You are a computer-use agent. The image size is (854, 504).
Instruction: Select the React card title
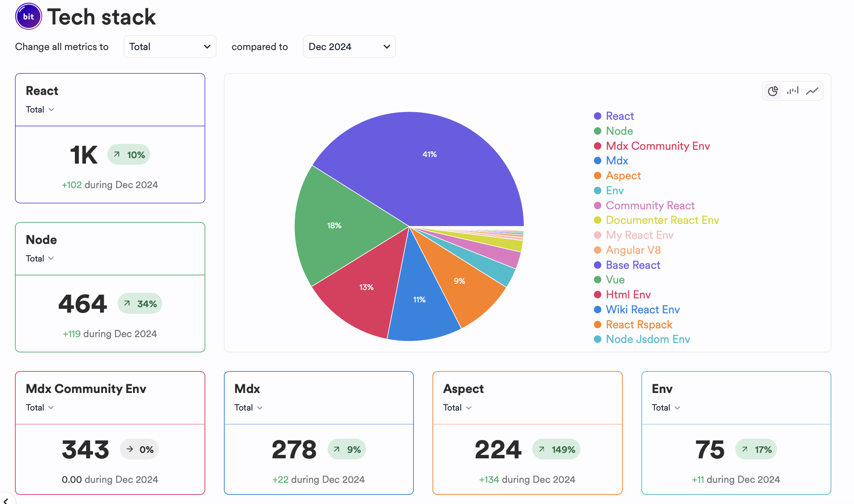click(42, 91)
